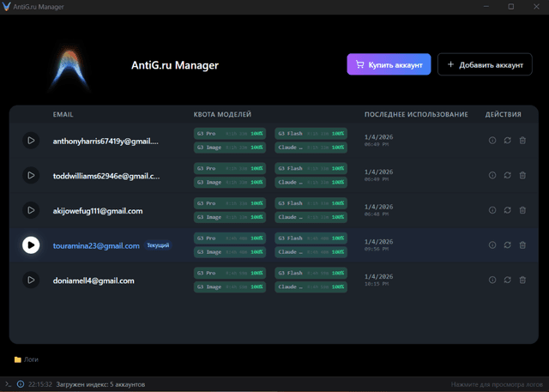This screenshot has height=392, width=549.
Task: Show info for akijowefug111 account
Action: [492, 210]
